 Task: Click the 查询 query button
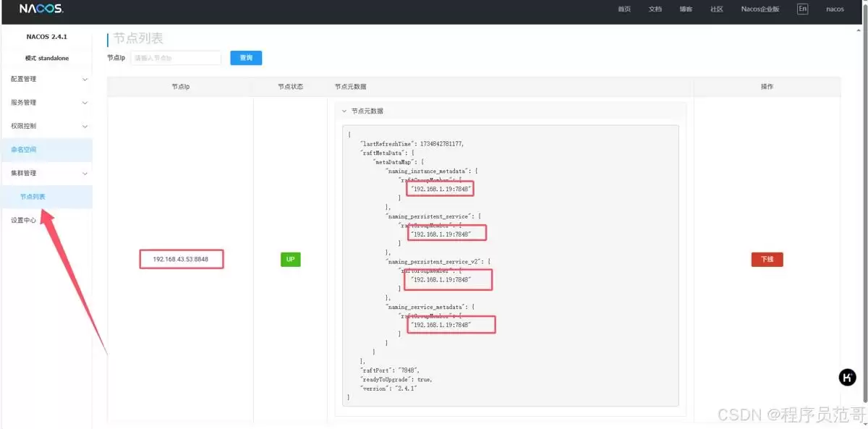[246, 58]
